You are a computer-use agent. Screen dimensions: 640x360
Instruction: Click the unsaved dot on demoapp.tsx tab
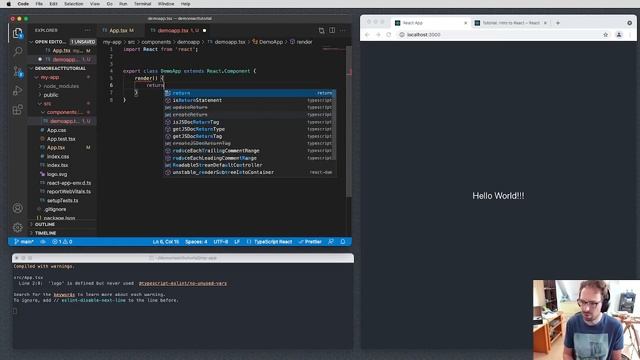click(x=204, y=30)
